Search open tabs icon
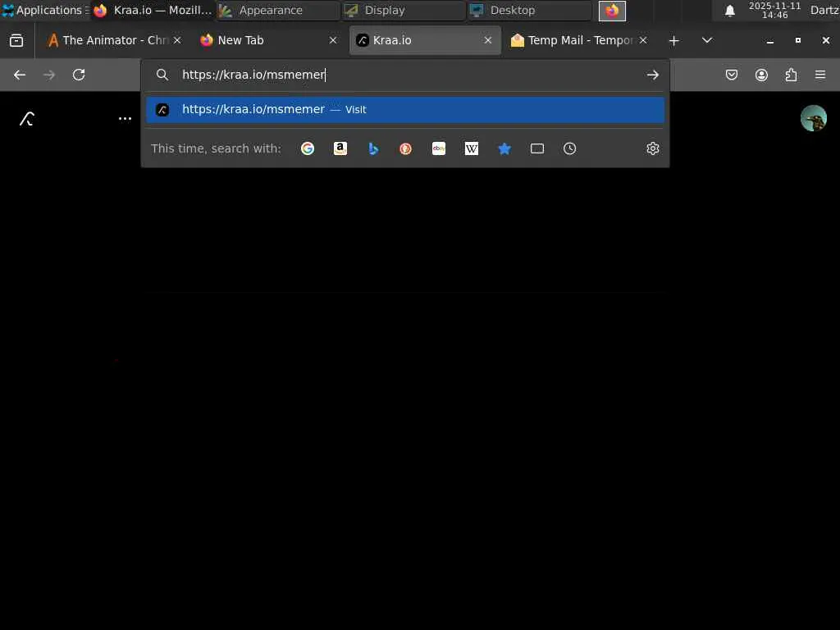 pos(536,148)
